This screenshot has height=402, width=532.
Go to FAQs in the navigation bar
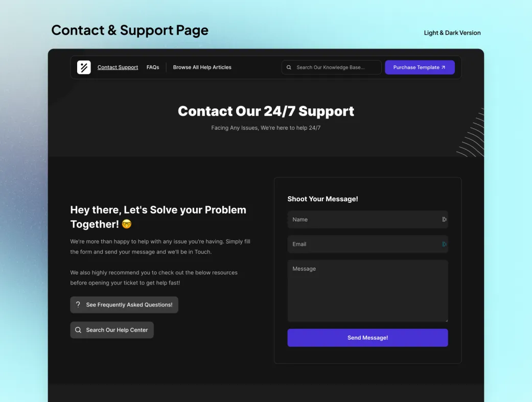point(153,67)
